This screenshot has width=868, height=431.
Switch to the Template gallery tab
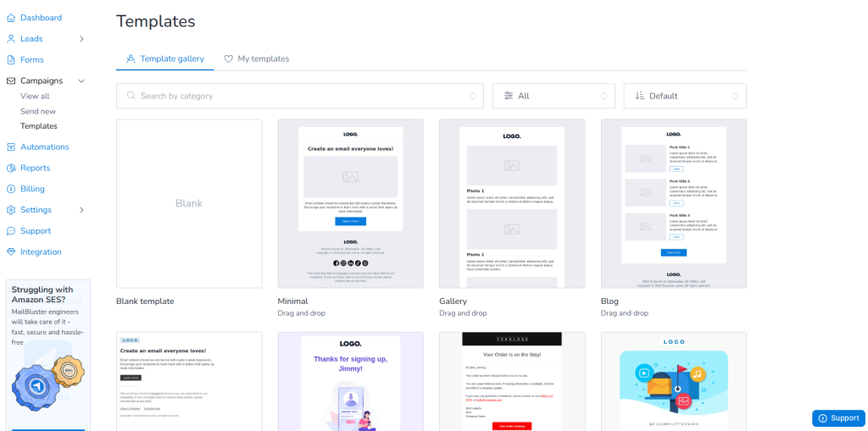coord(165,58)
